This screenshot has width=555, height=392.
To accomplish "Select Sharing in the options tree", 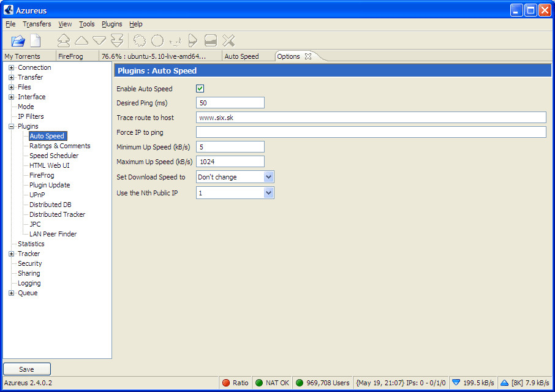I will click(x=29, y=273).
